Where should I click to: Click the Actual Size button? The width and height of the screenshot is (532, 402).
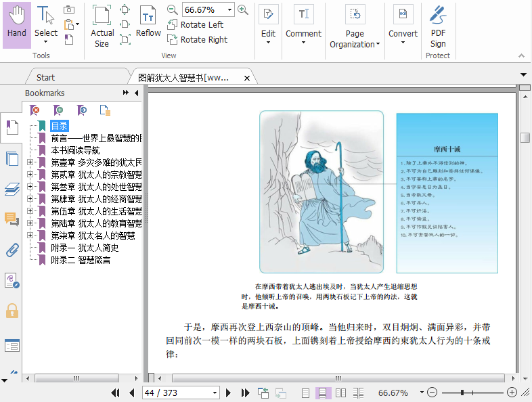(102, 24)
